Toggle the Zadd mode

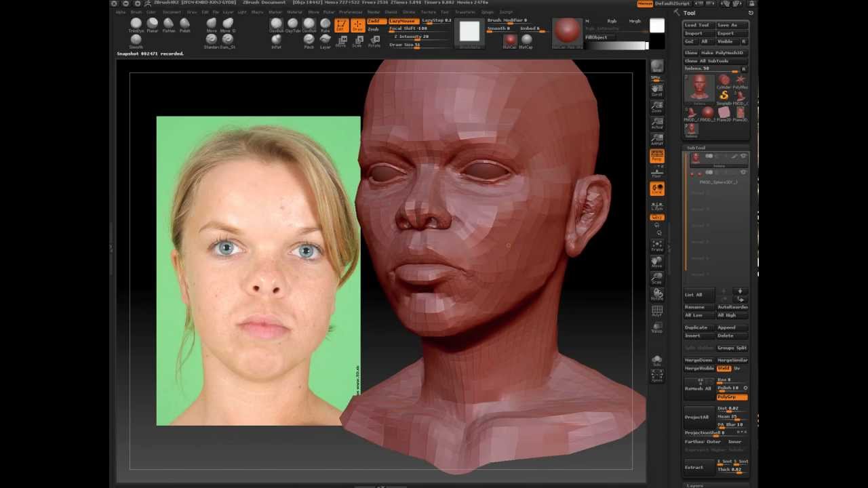(x=376, y=21)
